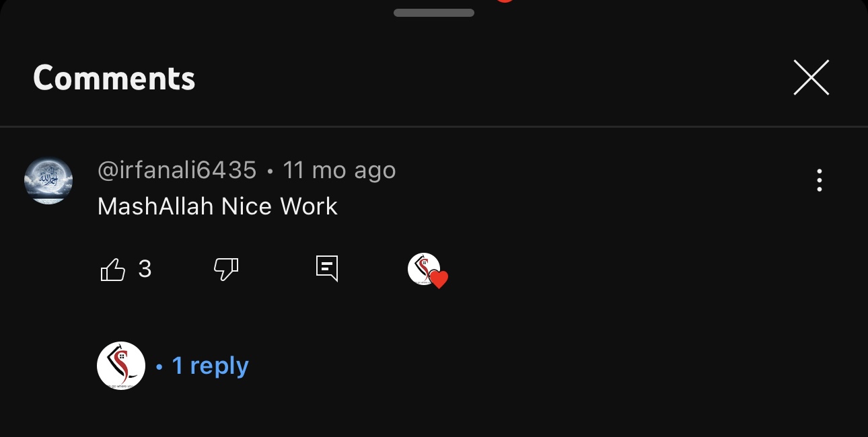Tap the channel avatar beside 1 reply
The image size is (868, 437).
[x=121, y=366]
